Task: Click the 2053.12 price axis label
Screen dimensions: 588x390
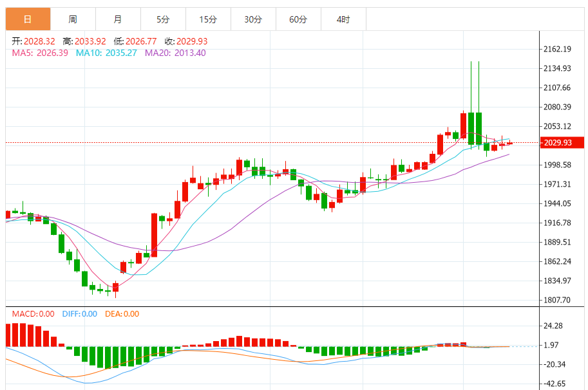Action: tap(557, 126)
